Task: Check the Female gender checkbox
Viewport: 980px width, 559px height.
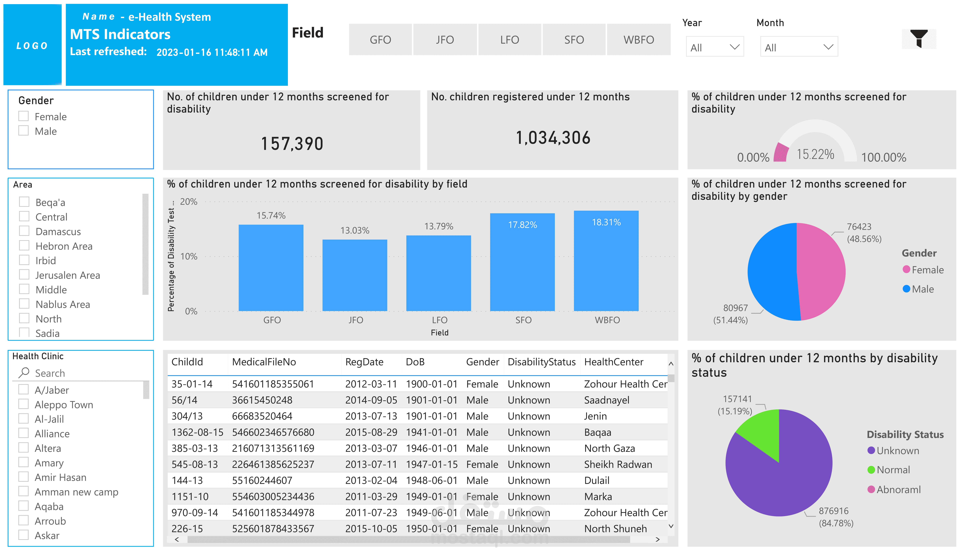Action: [23, 116]
